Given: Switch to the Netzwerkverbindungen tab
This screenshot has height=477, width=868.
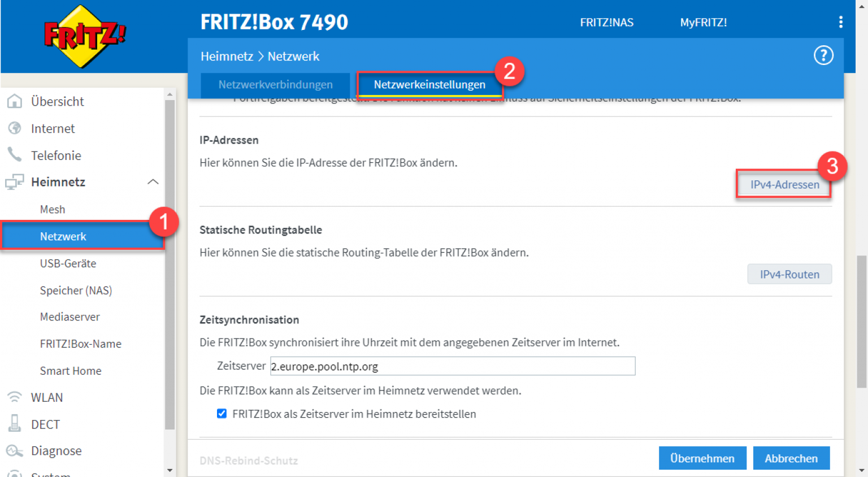Looking at the screenshot, I should pyautogui.click(x=275, y=84).
